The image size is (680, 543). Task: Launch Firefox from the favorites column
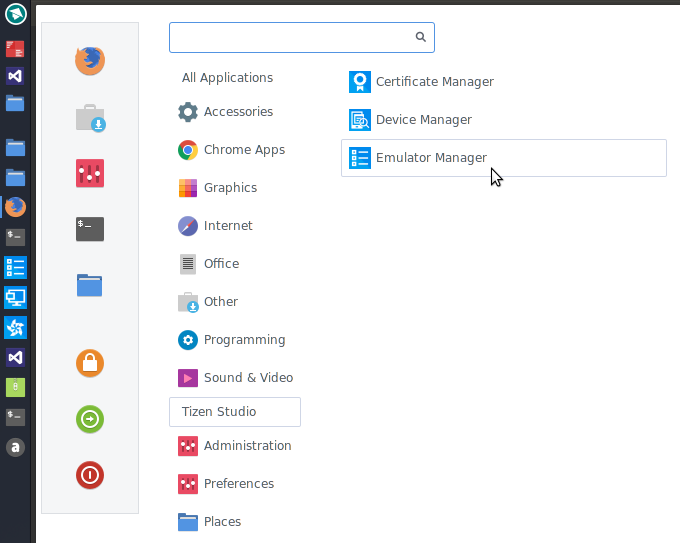click(90, 61)
